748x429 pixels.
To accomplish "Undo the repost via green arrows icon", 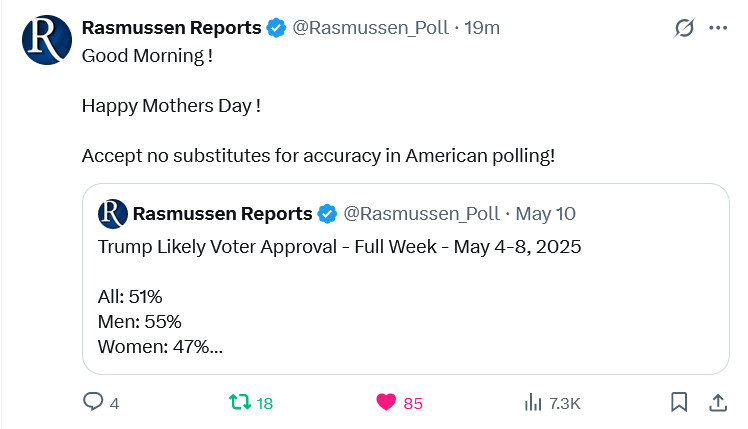I will click(x=240, y=402).
